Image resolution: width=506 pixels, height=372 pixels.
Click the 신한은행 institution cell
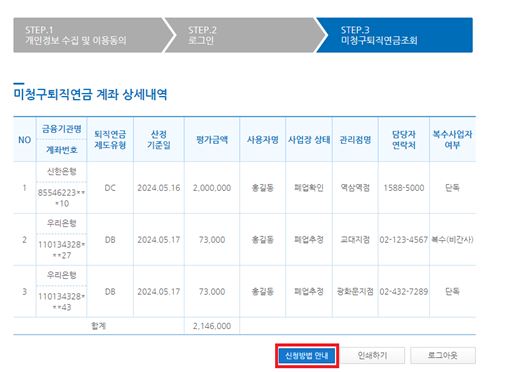coord(62,172)
